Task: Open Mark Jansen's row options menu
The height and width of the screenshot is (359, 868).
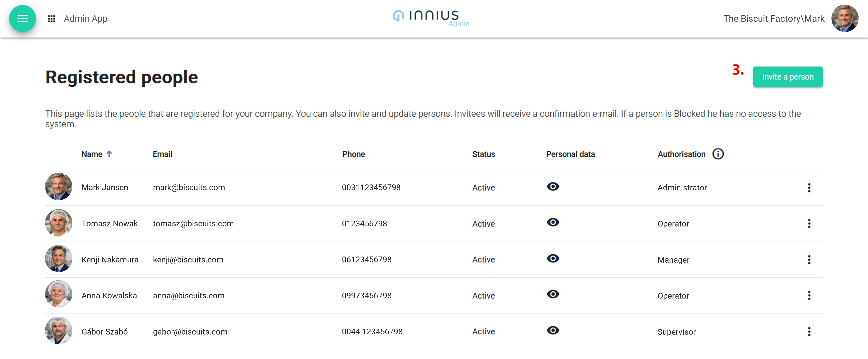Action: (809, 188)
